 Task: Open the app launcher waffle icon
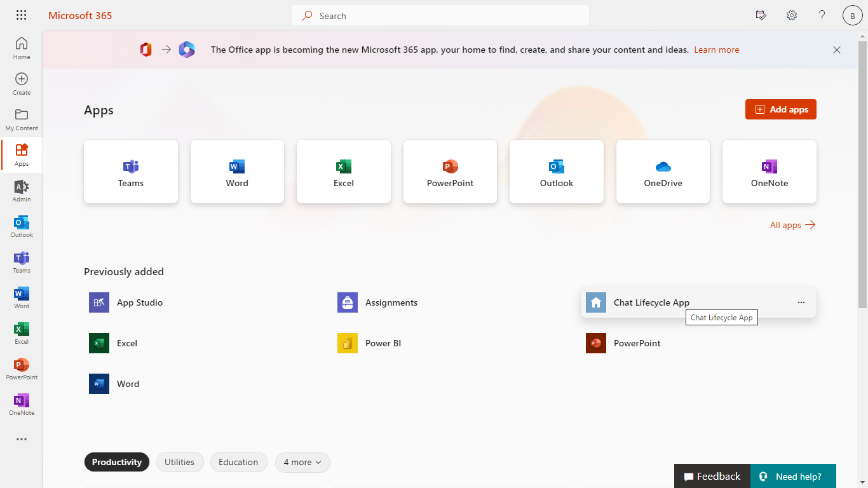pos(21,15)
